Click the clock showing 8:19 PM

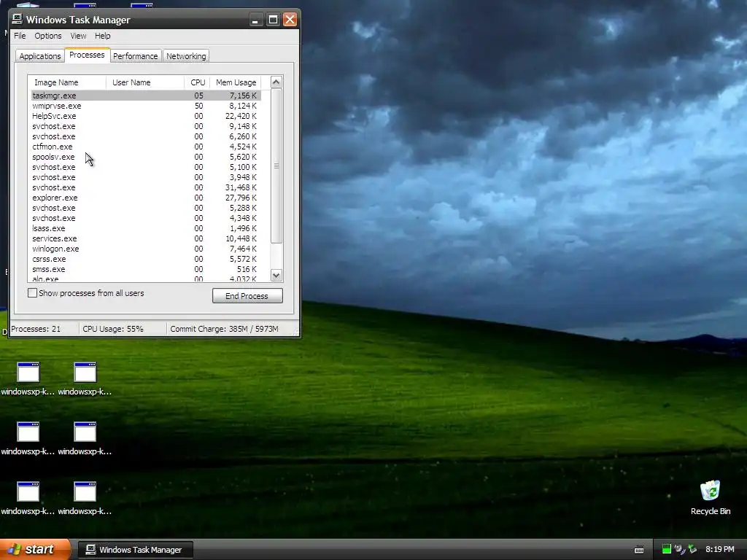tap(719, 549)
